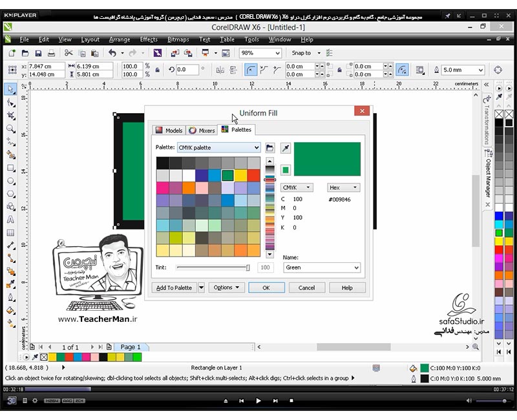Toggle the lock ratio padlock for scale
The width and height of the screenshot is (517, 420).
[158, 70]
